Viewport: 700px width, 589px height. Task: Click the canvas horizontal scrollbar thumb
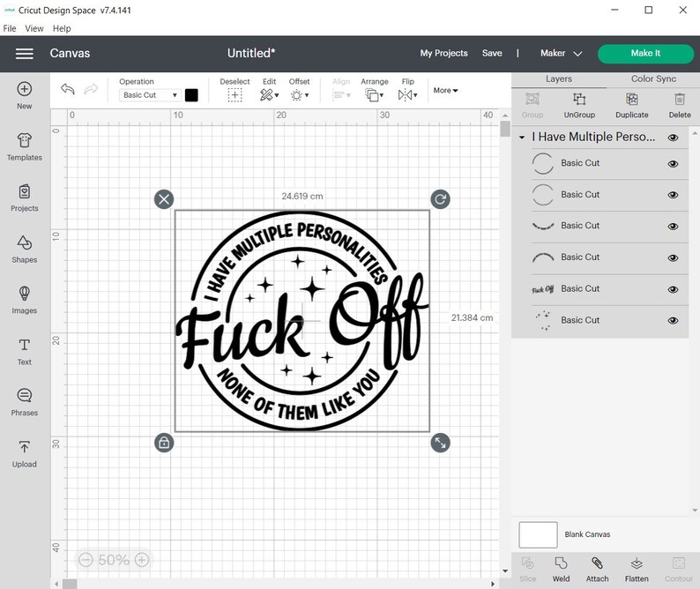pos(70,584)
